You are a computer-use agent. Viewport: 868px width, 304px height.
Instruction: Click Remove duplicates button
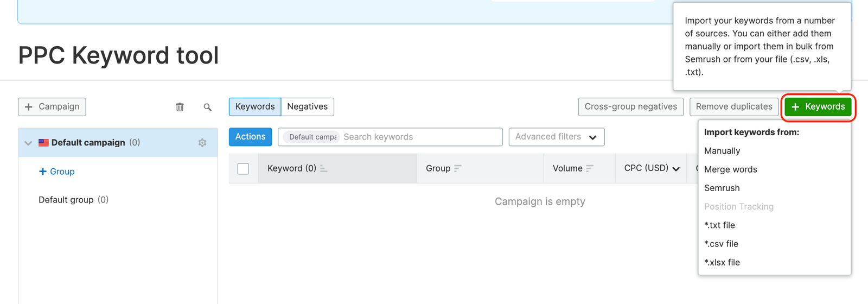[x=734, y=107]
